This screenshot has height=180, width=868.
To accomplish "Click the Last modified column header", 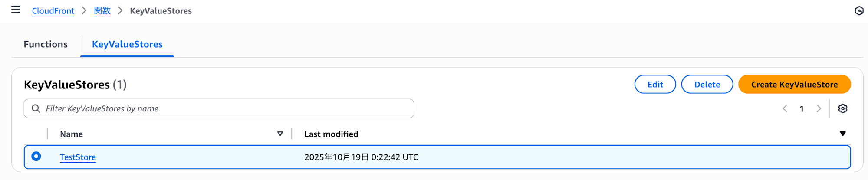I will (x=331, y=134).
